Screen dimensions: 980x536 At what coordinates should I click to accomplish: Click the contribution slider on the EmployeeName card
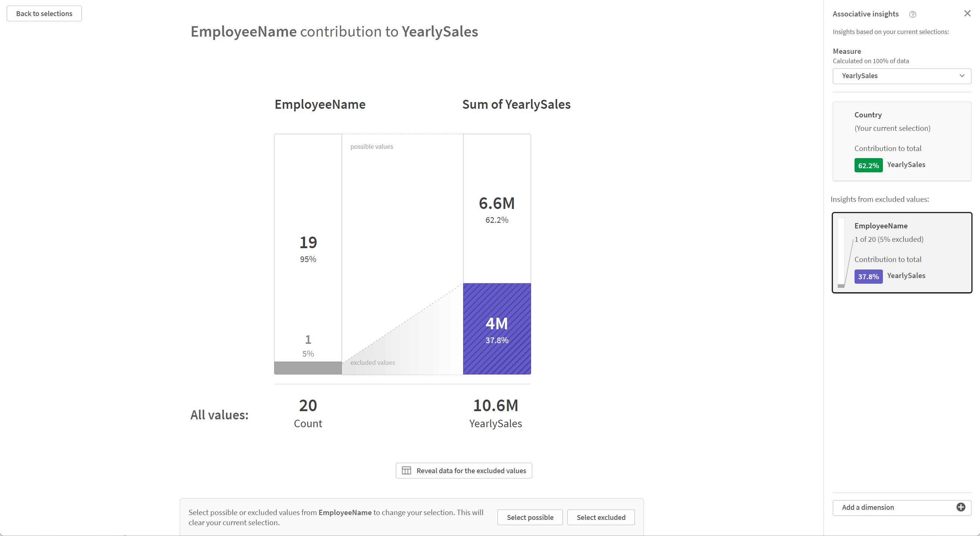pyautogui.click(x=841, y=252)
